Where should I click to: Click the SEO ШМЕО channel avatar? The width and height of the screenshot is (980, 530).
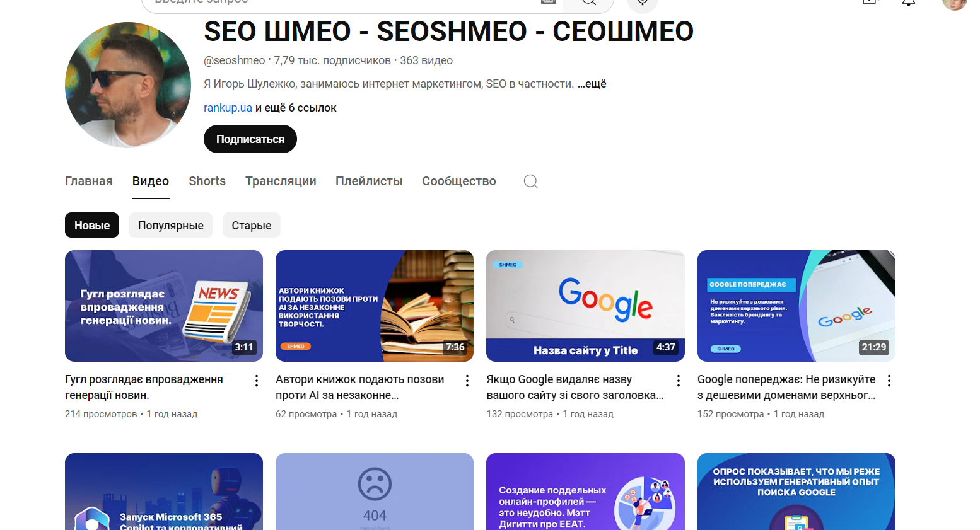(x=128, y=85)
